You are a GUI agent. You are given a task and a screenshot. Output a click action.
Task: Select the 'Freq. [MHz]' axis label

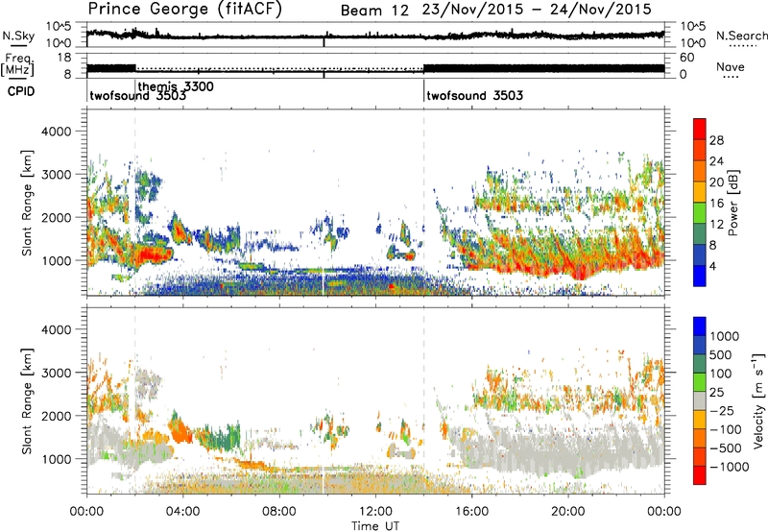(x=17, y=64)
